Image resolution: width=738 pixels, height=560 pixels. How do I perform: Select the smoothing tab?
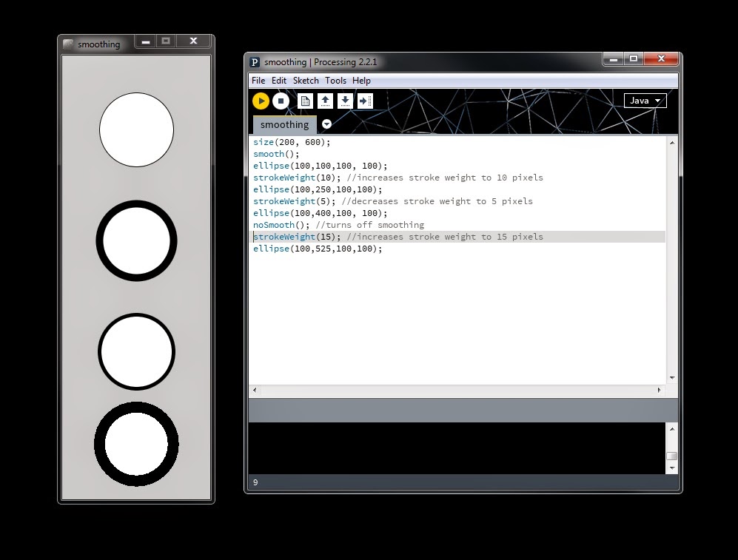click(285, 124)
